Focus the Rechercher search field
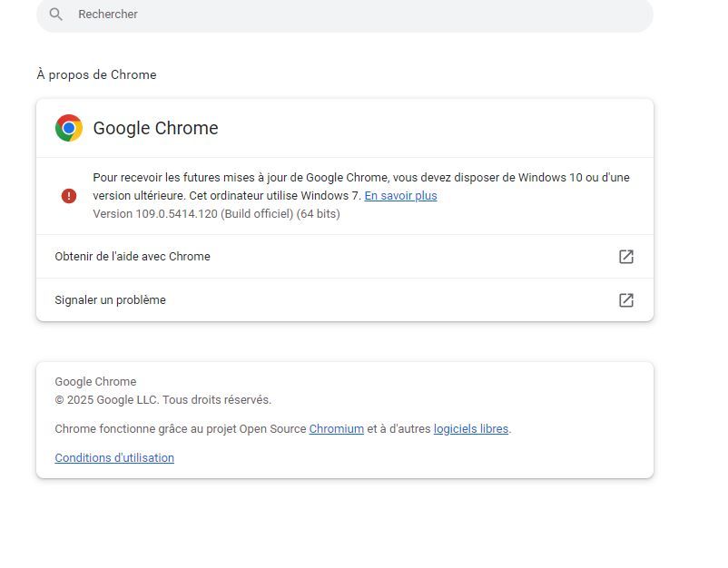Screen dimensions: 728x568 point(345,15)
